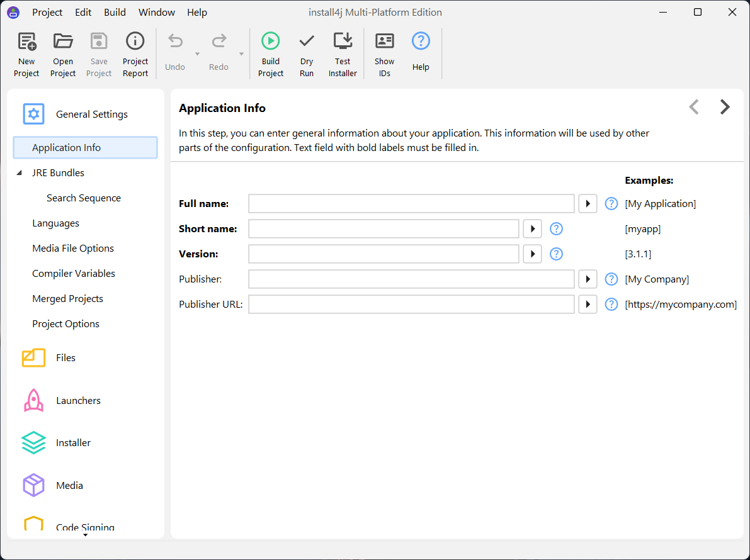750x560 pixels.
Task: Open the Build menu
Action: coord(115,13)
